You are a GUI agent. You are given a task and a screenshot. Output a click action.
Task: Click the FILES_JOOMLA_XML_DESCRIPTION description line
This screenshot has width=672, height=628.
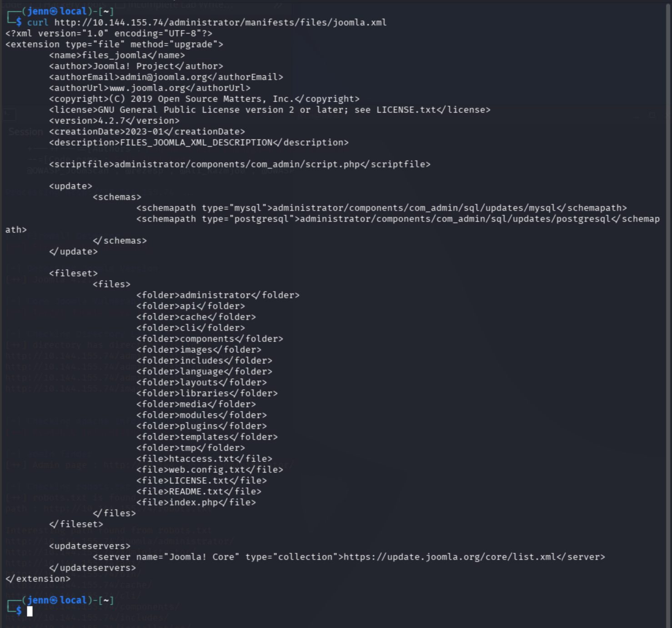pyautogui.click(x=199, y=142)
